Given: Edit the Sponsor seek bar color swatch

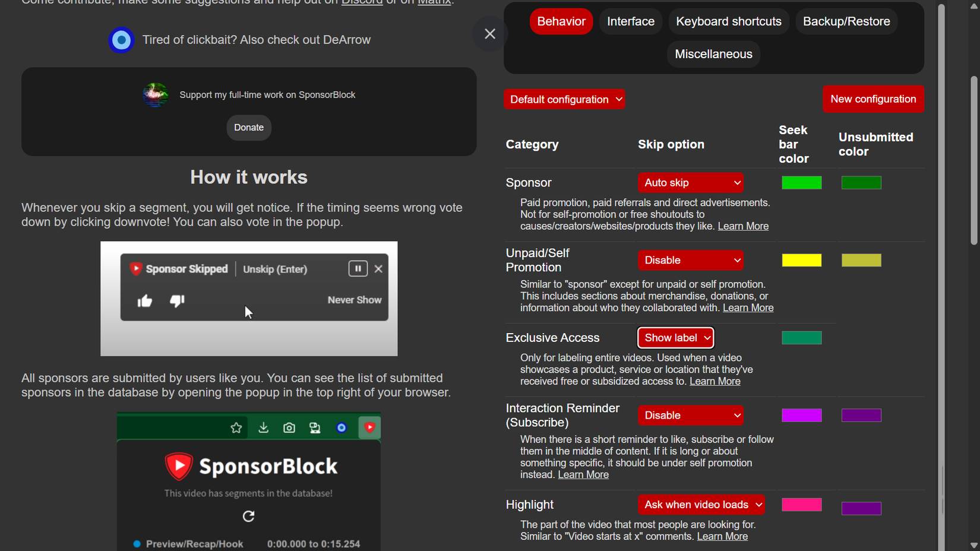Looking at the screenshot, I should point(802,182).
